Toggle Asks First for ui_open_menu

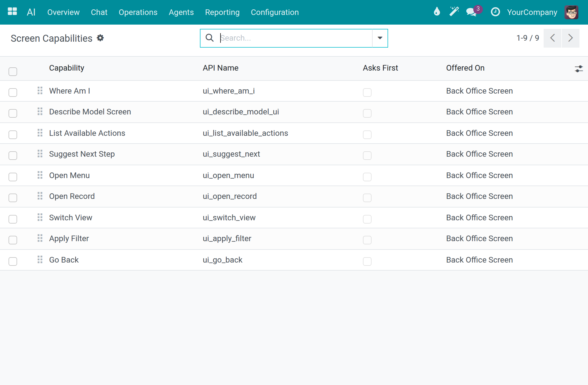pos(367,177)
